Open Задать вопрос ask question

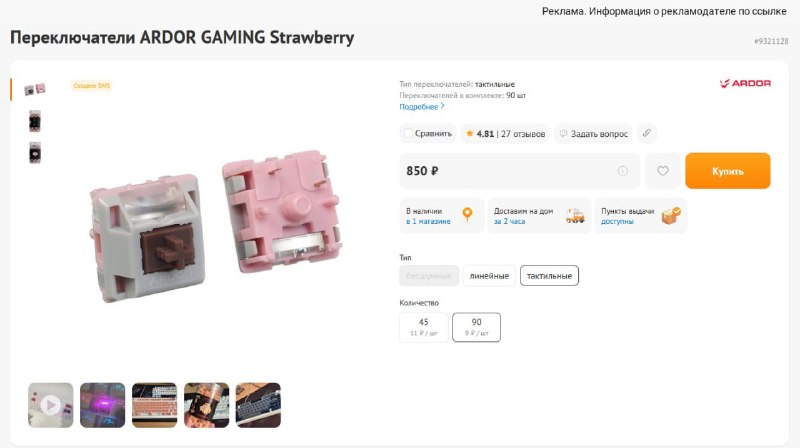click(x=593, y=134)
